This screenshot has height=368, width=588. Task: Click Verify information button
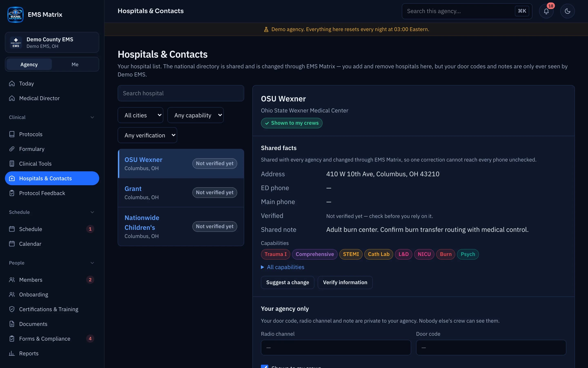click(345, 282)
